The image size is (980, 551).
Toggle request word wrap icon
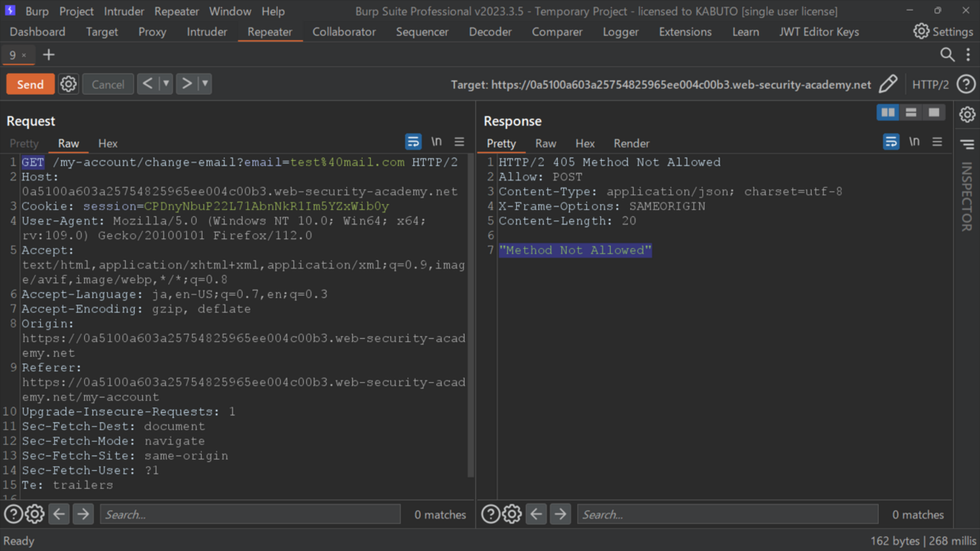pos(413,142)
